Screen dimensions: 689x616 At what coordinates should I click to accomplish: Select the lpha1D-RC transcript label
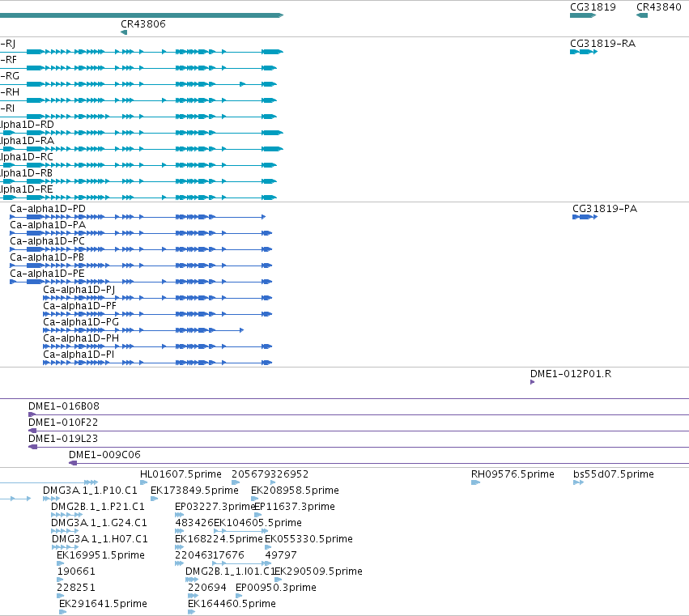(x=27, y=157)
